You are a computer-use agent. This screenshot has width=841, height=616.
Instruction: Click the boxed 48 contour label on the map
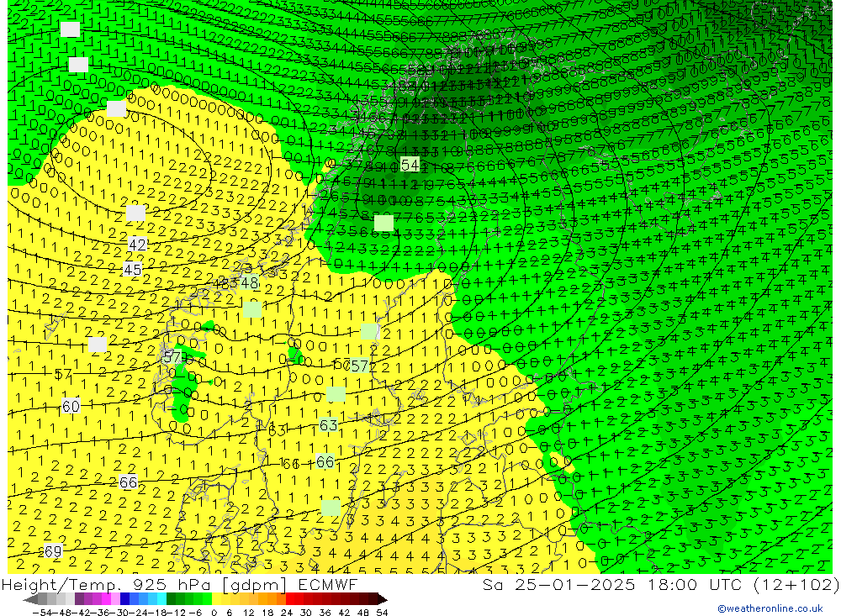pyautogui.click(x=250, y=282)
